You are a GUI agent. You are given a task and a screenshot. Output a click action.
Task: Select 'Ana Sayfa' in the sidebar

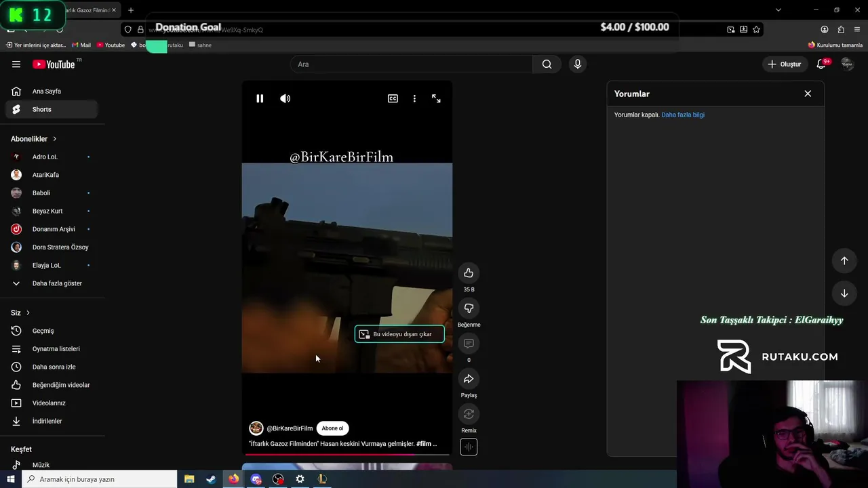(x=52, y=91)
